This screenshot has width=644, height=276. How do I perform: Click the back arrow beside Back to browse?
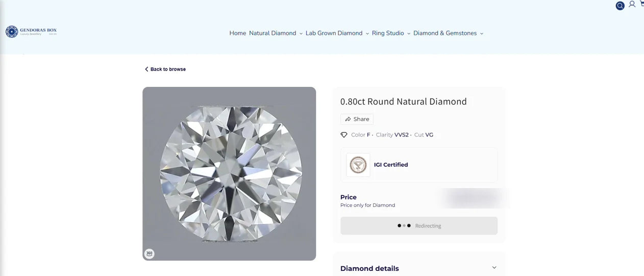[x=146, y=69]
